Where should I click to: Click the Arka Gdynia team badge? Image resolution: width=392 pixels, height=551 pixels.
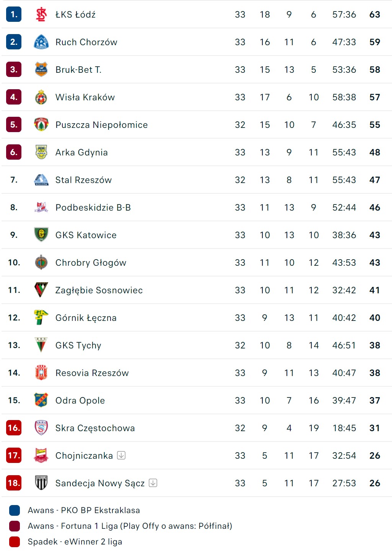[x=41, y=152]
